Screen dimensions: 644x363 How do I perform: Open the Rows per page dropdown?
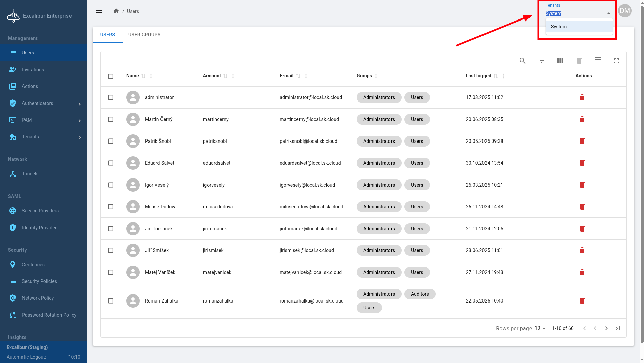coord(540,328)
